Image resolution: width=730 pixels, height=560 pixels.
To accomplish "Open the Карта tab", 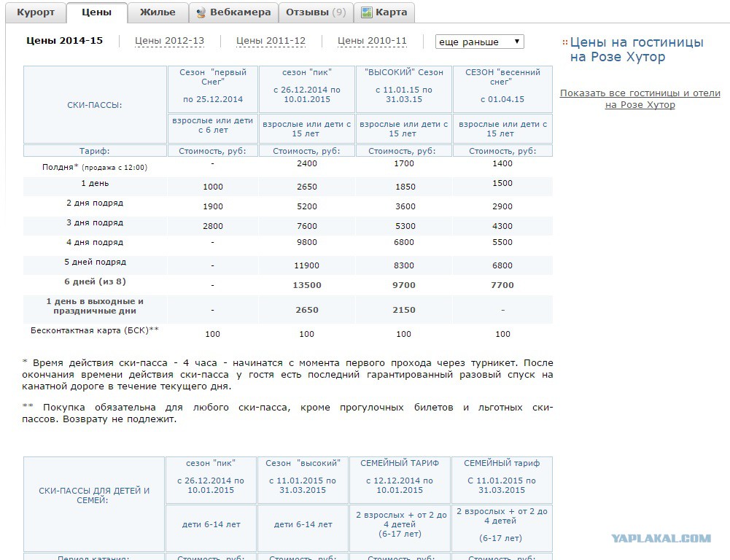I will point(384,12).
